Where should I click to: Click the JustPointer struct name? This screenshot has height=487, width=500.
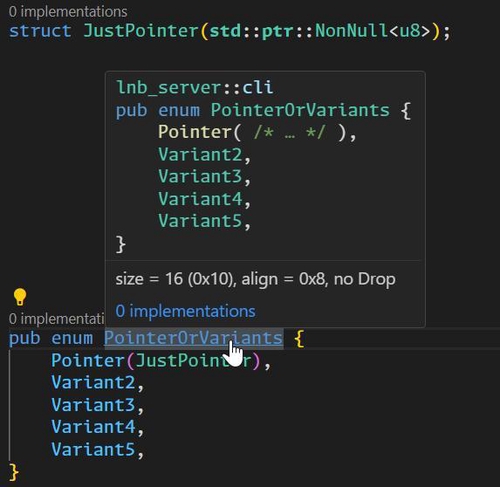point(141,31)
